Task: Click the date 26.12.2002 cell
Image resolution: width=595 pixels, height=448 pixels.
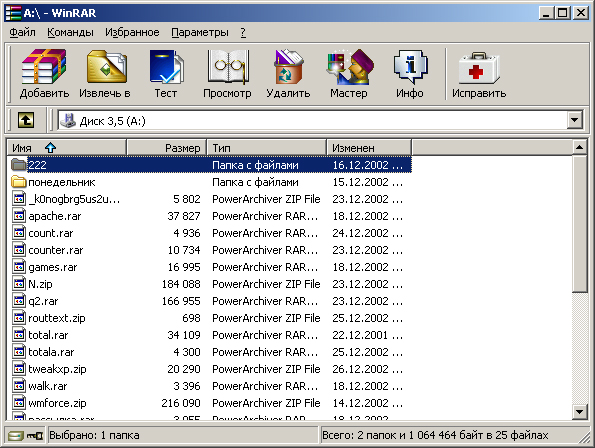Action: tap(367, 369)
